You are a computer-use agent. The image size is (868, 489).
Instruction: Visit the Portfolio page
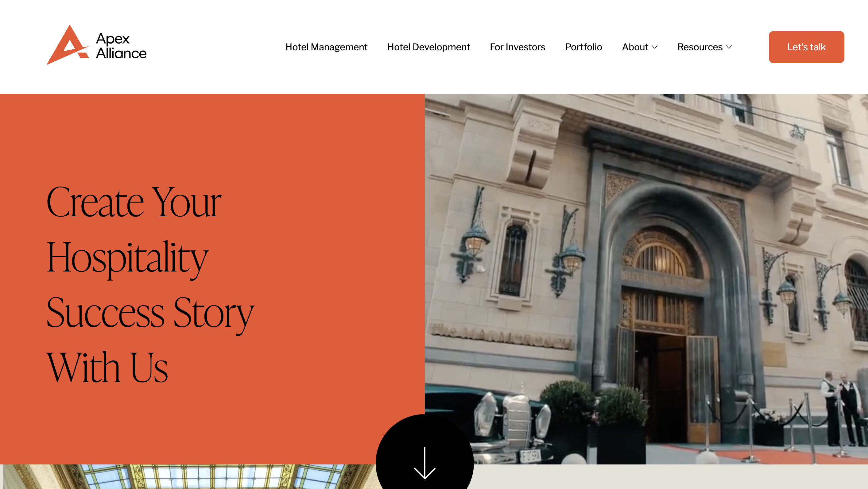click(583, 47)
